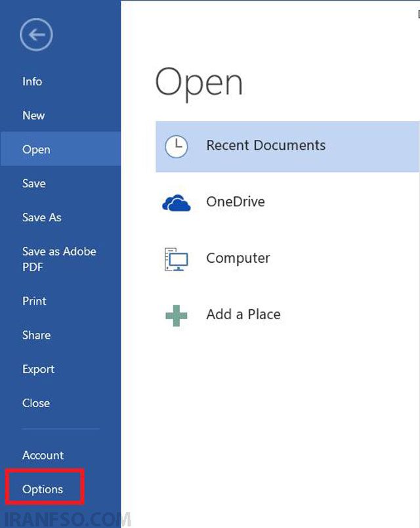420x528 pixels.
Task: Select the OneDrive label
Action: point(236,202)
